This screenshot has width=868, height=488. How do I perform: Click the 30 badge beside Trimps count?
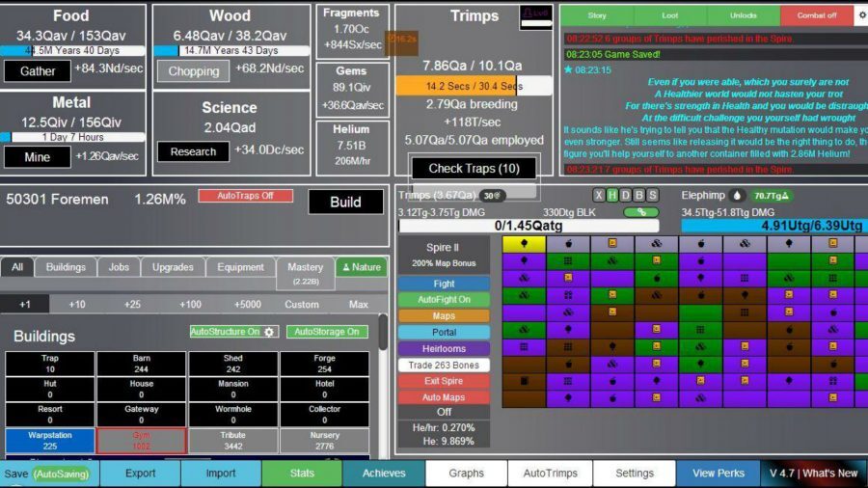tap(492, 196)
